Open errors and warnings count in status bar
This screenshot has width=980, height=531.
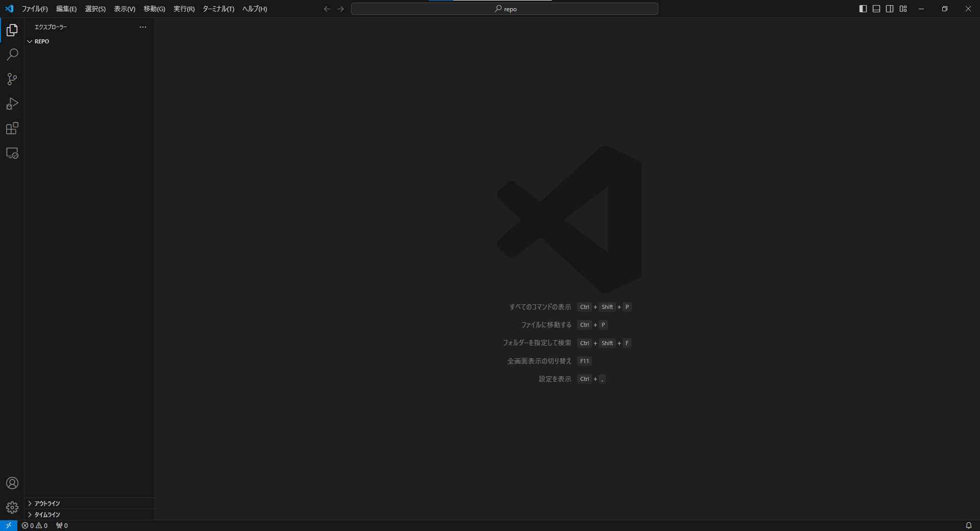point(35,525)
